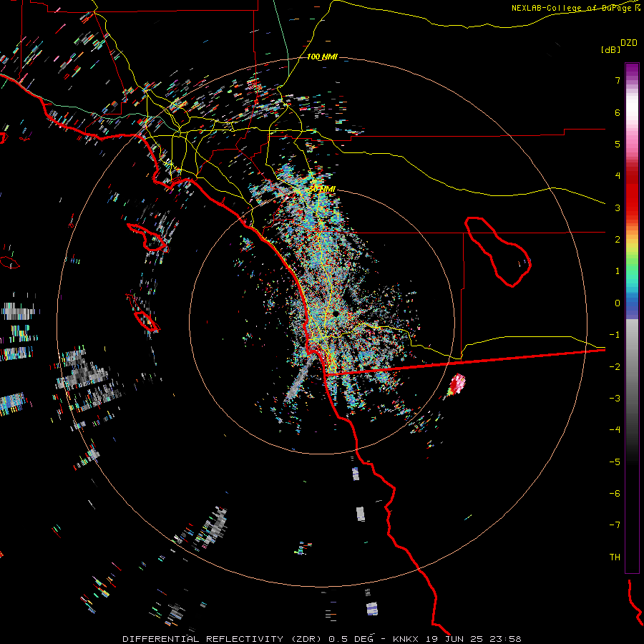
Task: Click the red-white high ZDR echo blob
Action: (456, 385)
